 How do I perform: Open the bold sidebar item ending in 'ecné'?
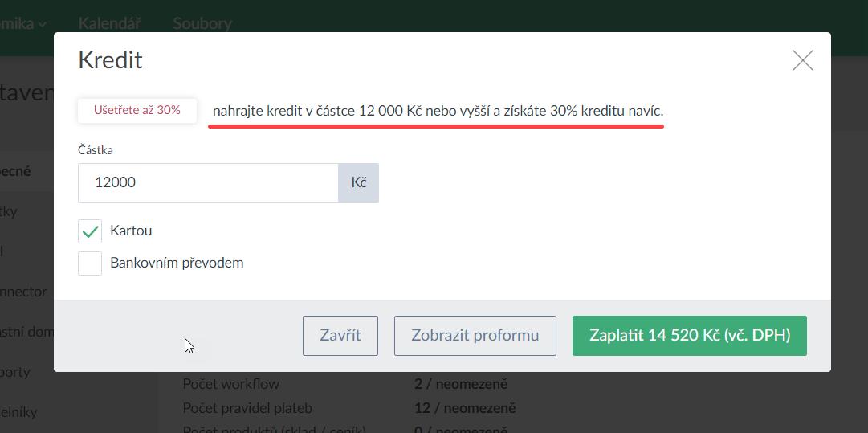coord(16,171)
